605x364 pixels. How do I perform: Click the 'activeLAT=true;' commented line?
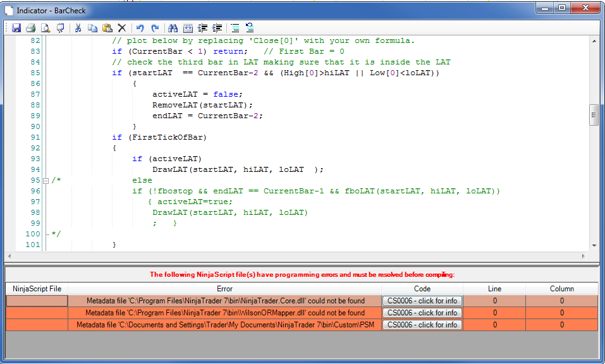pos(195,202)
